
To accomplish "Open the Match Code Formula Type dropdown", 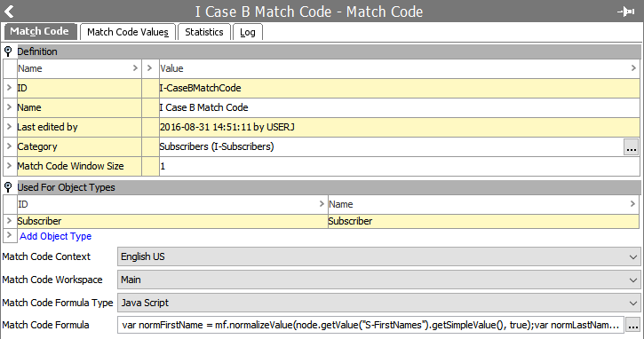I will pos(378,303).
